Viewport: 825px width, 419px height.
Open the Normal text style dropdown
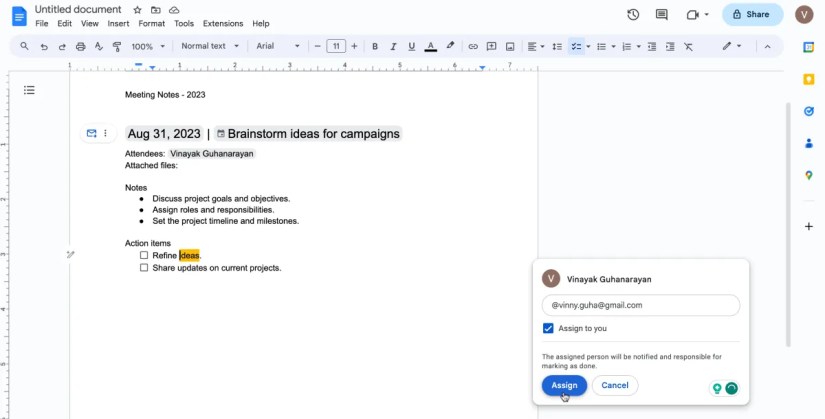click(x=210, y=46)
